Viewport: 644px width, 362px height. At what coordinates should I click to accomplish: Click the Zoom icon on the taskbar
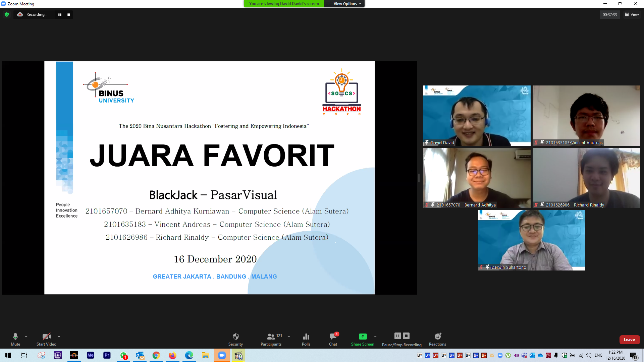(222, 355)
